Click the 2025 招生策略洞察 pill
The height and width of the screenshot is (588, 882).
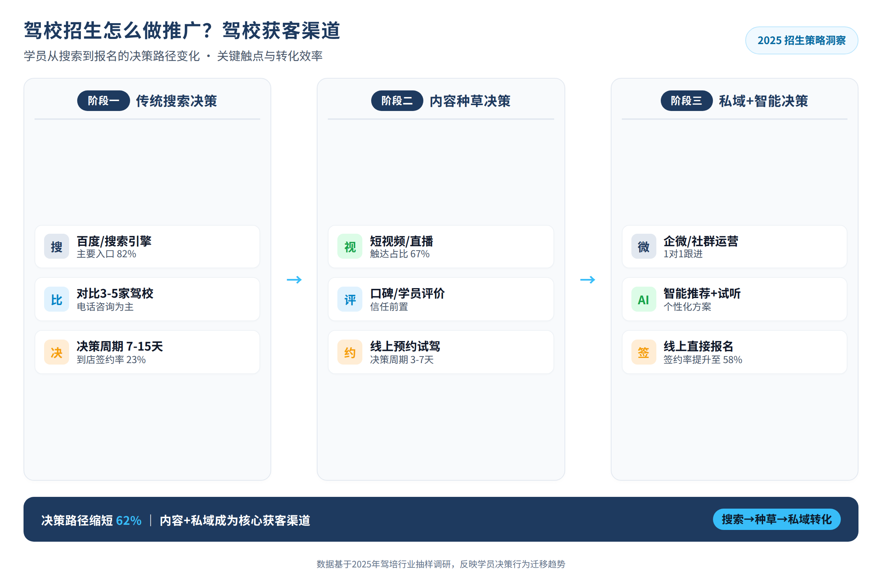pos(802,40)
